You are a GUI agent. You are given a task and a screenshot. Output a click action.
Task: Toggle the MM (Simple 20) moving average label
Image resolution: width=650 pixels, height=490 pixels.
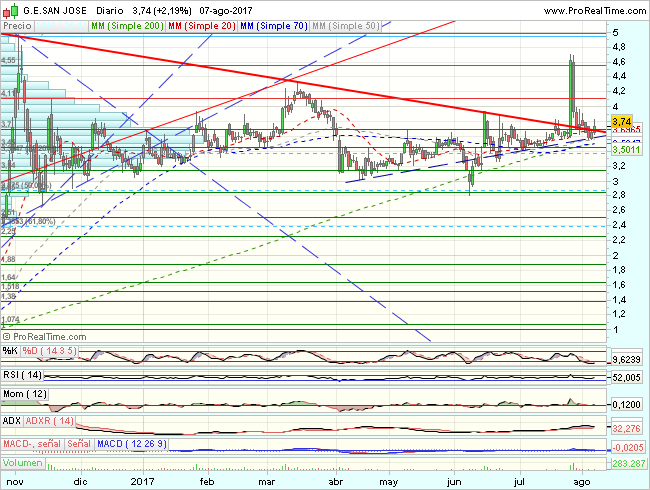coord(211,23)
